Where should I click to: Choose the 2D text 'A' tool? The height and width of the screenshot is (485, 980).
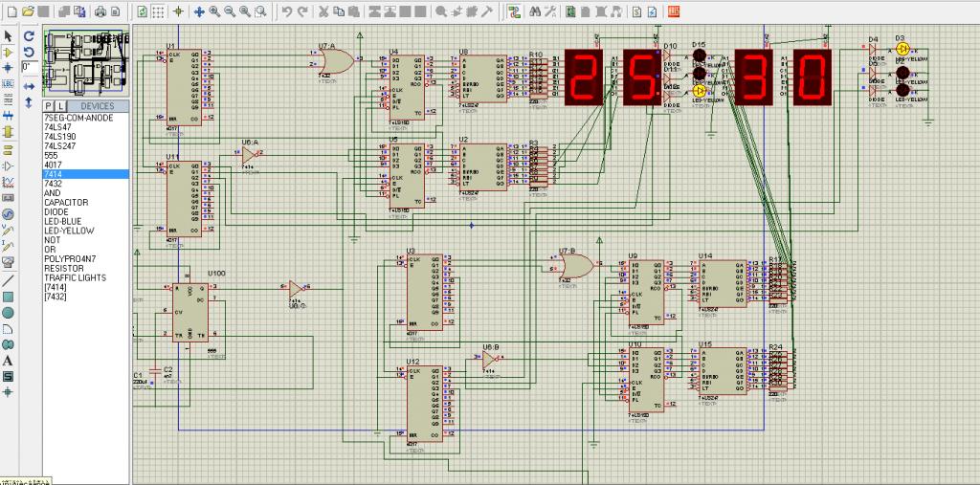click(x=8, y=361)
